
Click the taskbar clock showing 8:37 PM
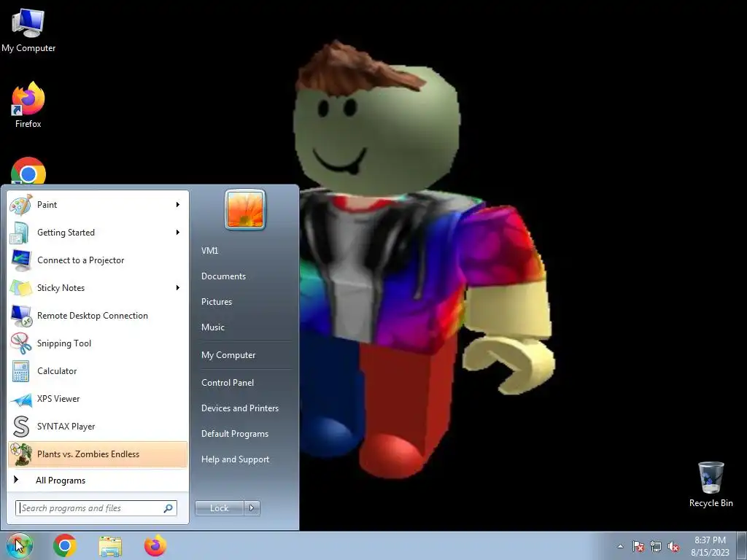(711, 546)
